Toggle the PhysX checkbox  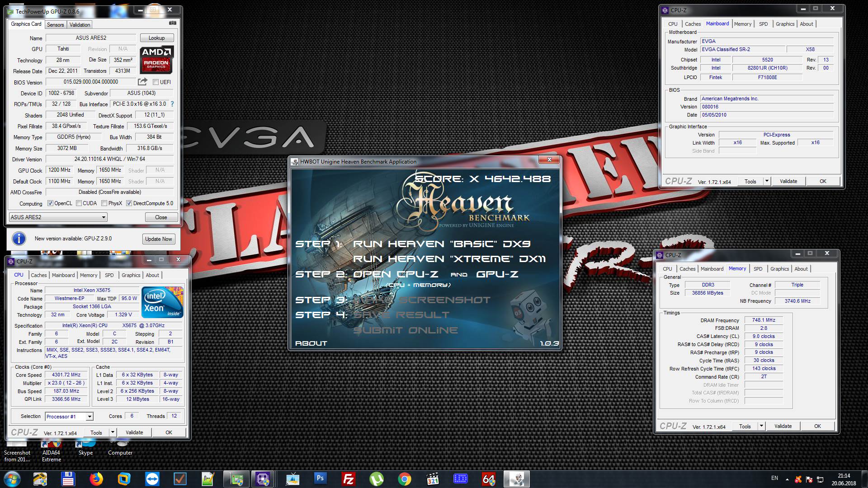(x=104, y=203)
